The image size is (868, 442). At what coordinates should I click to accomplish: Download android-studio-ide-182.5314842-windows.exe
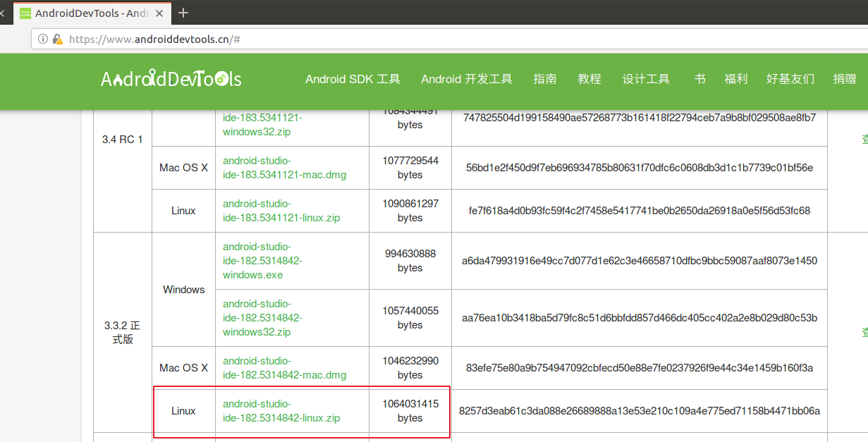[262, 261]
